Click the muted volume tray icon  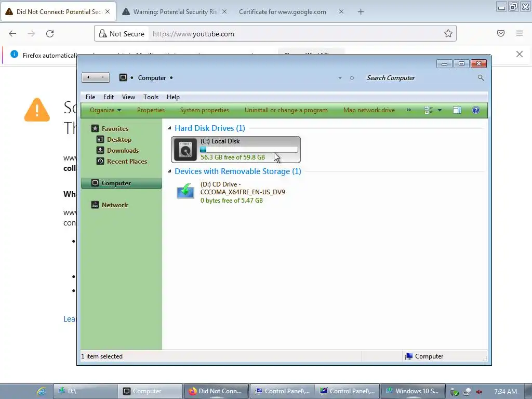479,392
